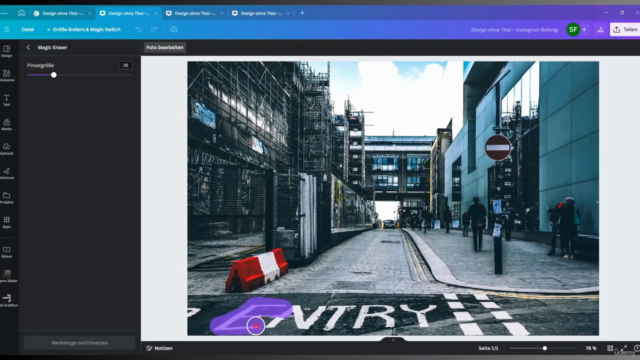Open the Datei file menu
This screenshot has width=640, height=360.
click(28, 29)
